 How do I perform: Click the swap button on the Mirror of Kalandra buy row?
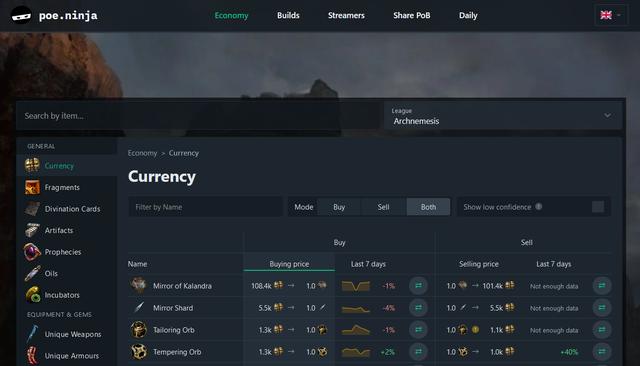(x=418, y=286)
